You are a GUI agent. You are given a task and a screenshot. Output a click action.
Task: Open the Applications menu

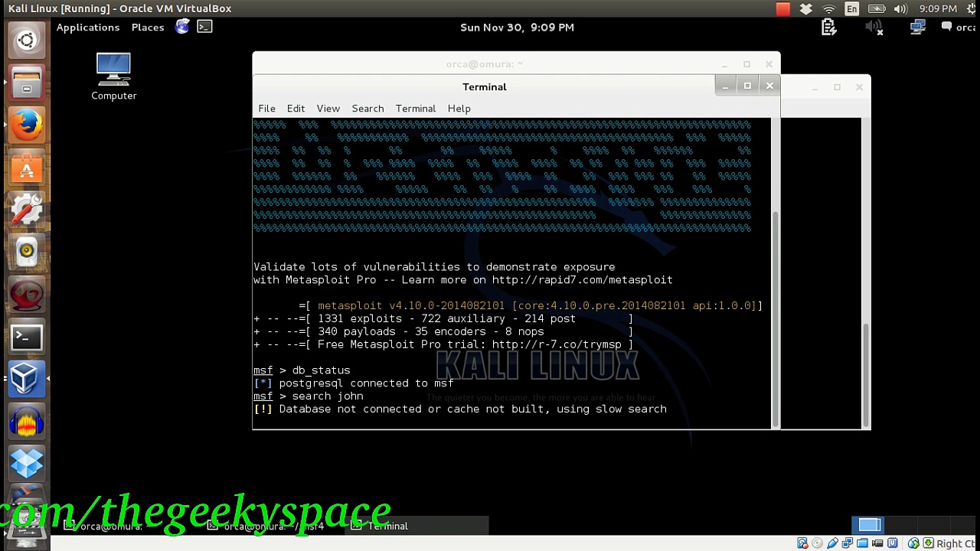(88, 28)
